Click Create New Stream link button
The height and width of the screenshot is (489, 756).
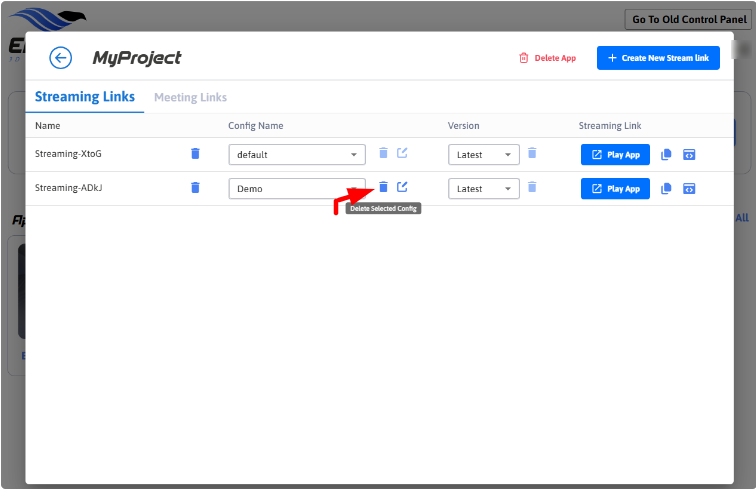pyautogui.click(x=658, y=58)
